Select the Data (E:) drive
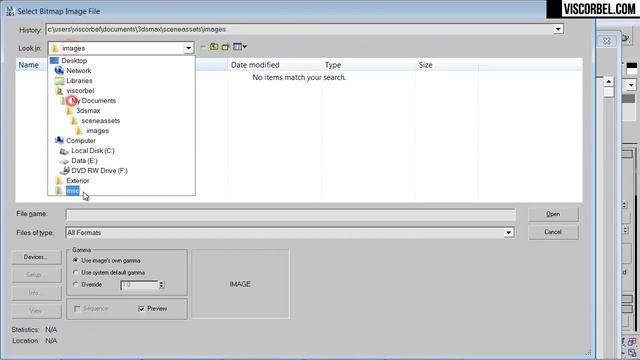 [x=84, y=161]
